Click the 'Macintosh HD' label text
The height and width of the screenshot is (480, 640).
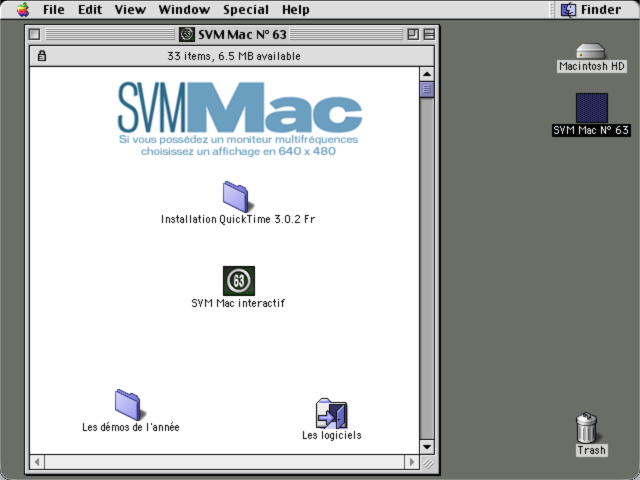click(592, 67)
